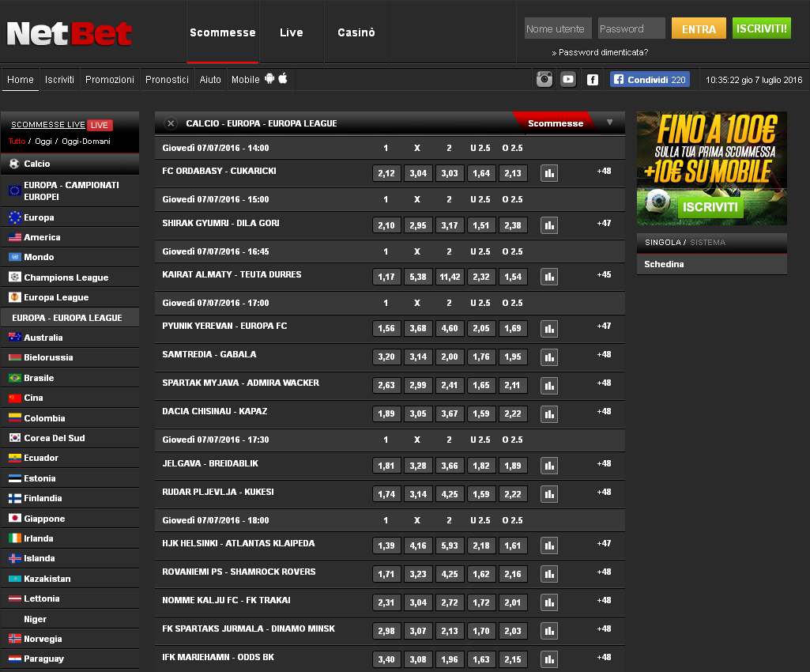Open statistics icon for Kairat Almaty - Teuta Durres
The width and height of the screenshot is (810, 672).
[549, 277]
